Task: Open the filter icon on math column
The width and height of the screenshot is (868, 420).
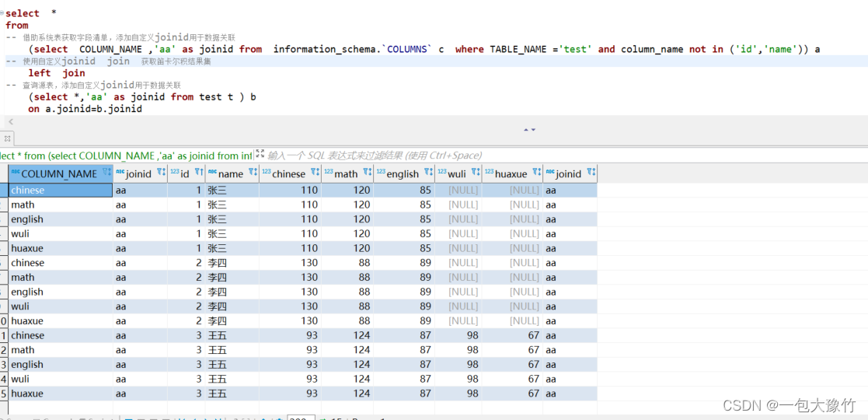Action: pyautogui.click(x=368, y=173)
